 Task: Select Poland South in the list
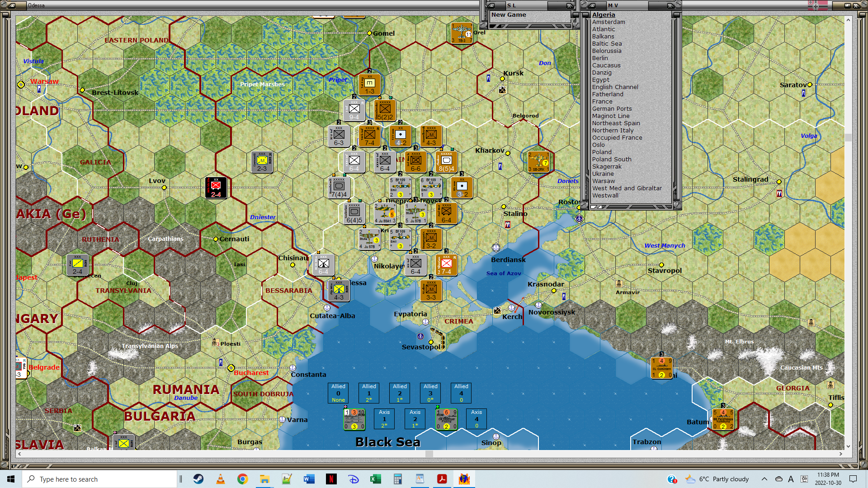click(x=611, y=159)
